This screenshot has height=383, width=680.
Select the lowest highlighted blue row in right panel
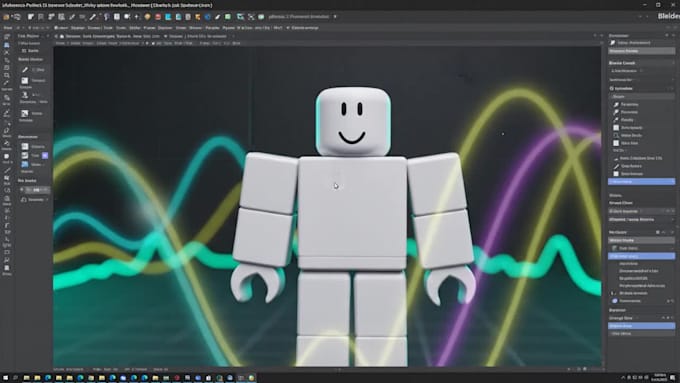click(x=641, y=326)
